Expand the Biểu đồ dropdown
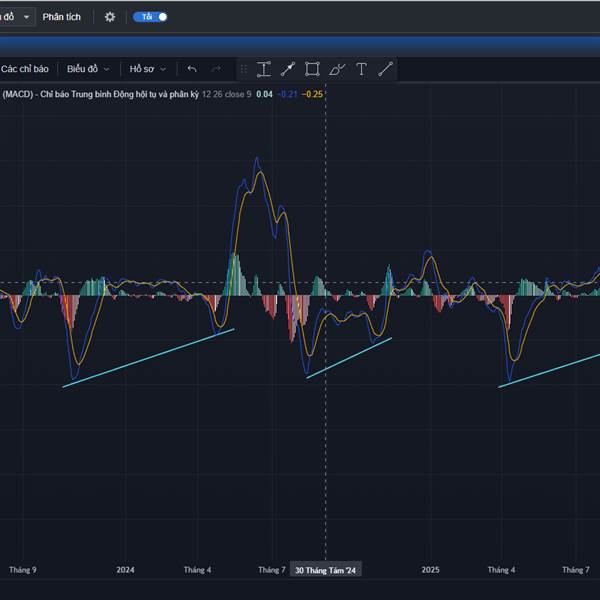This screenshot has width=600, height=600. [88, 69]
